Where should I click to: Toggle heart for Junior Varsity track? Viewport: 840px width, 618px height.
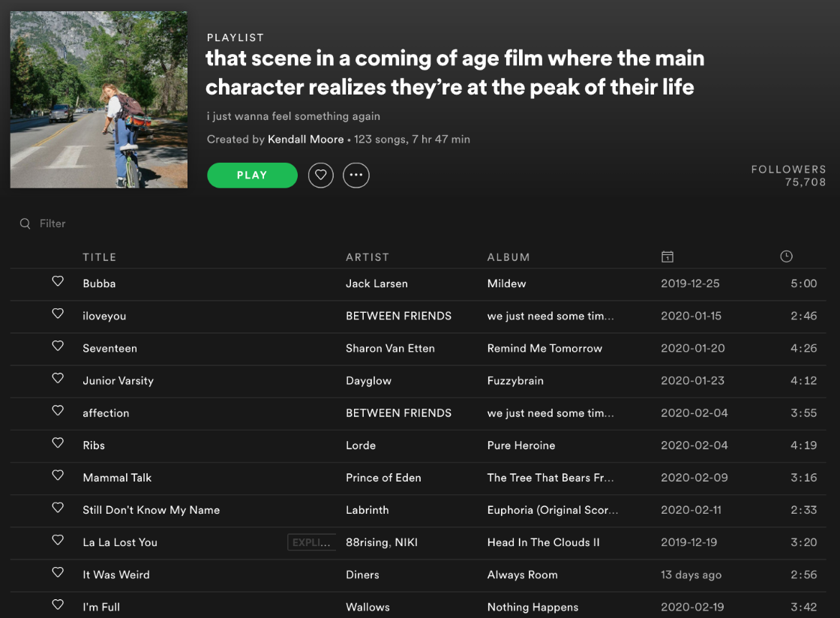(58, 378)
